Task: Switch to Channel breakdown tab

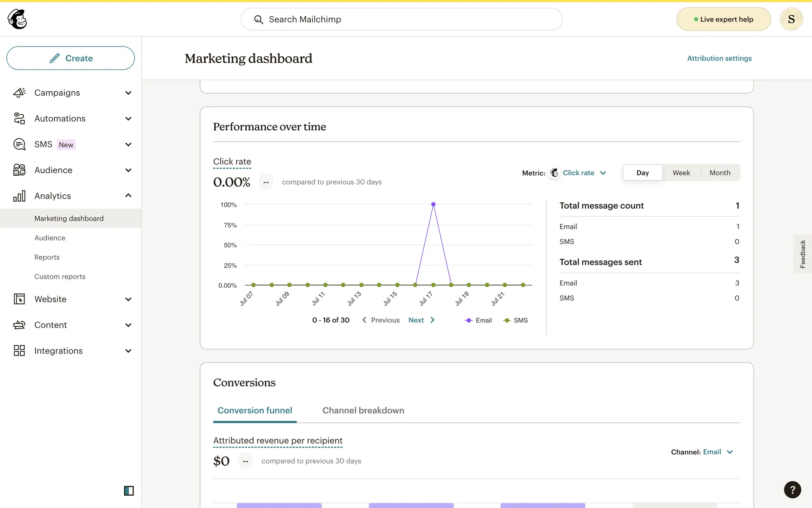Action: [x=363, y=410]
